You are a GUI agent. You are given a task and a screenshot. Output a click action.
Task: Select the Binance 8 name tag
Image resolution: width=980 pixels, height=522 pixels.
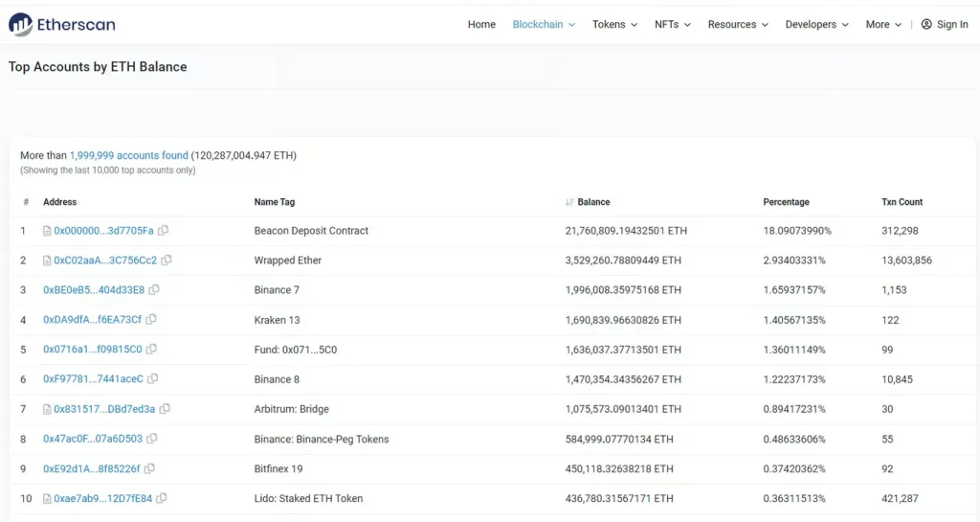(x=277, y=379)
